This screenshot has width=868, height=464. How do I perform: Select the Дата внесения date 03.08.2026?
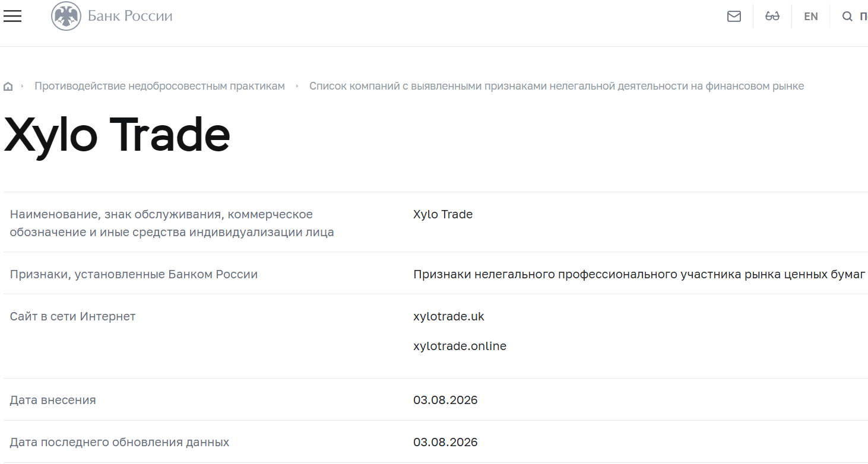(x=445, y=400)
